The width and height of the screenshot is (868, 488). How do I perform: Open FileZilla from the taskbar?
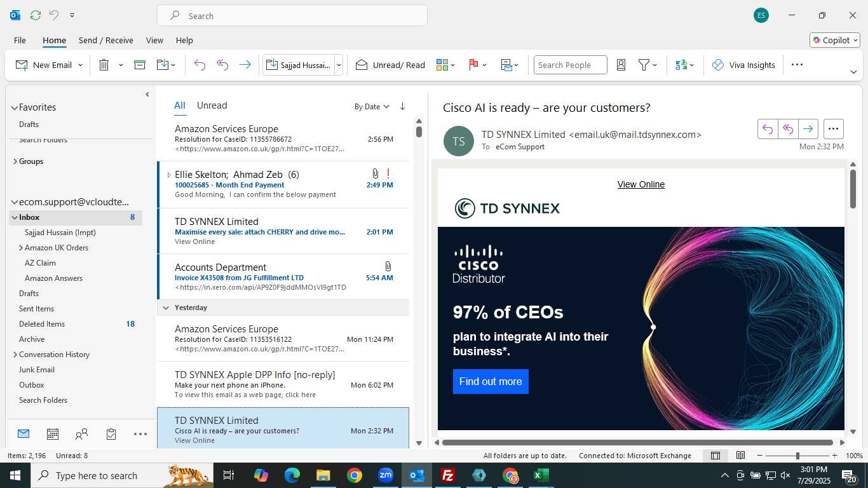click(448, 475)
